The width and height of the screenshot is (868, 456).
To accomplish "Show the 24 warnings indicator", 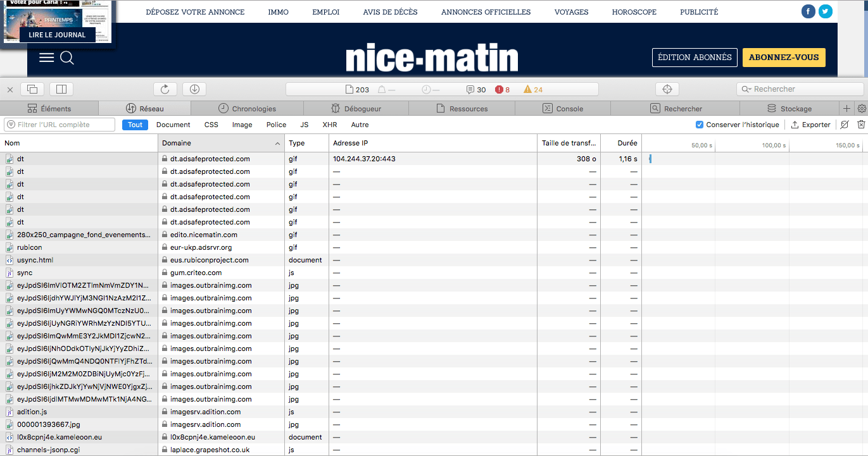I will pyautogui.click(x=533, y=90).
